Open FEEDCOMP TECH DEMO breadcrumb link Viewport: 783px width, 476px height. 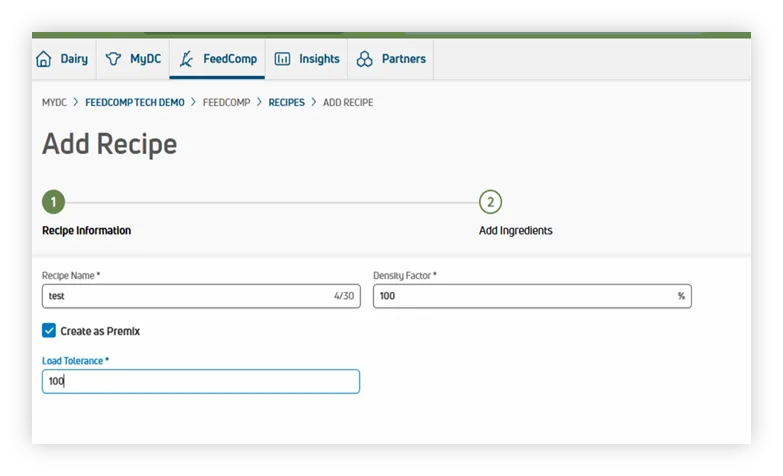pyautogui.click(x=135, y=102)
